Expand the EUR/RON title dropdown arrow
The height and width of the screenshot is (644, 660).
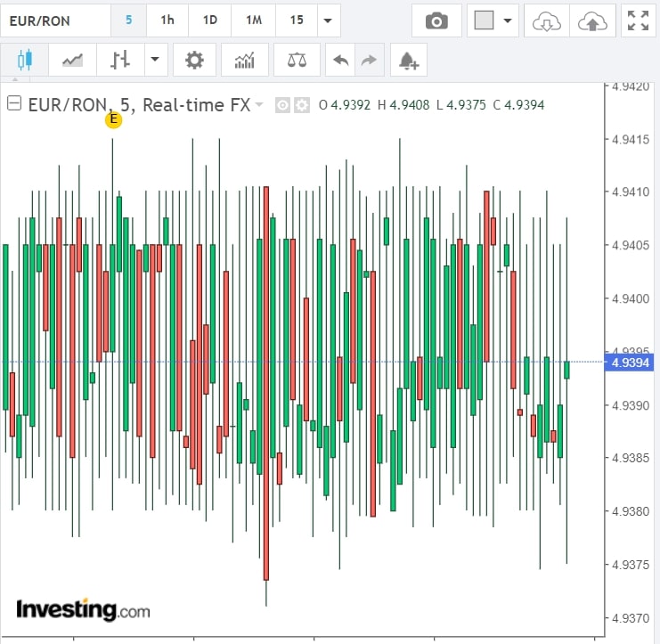pyautogui.click(x=259, y=104)
